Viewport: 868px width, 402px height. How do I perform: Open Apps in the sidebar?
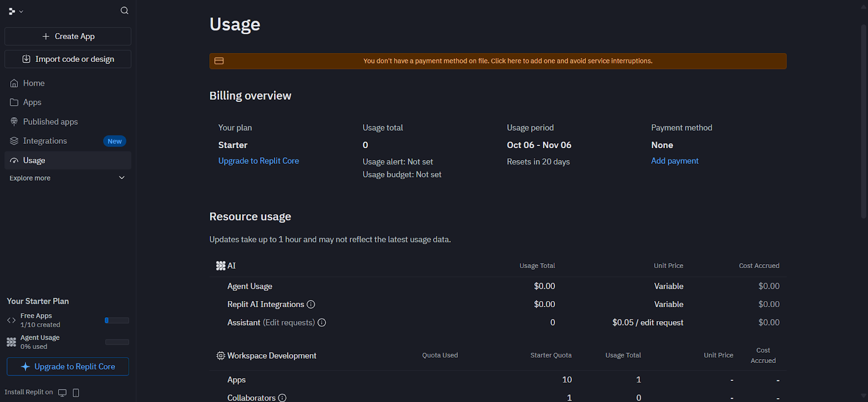[32, 103]
